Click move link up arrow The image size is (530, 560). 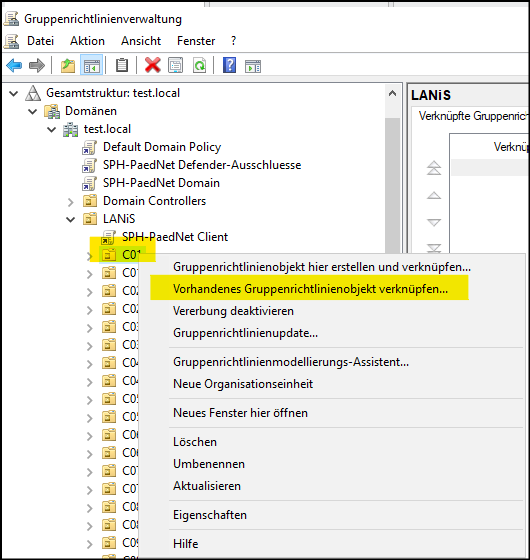pos(434,195)
